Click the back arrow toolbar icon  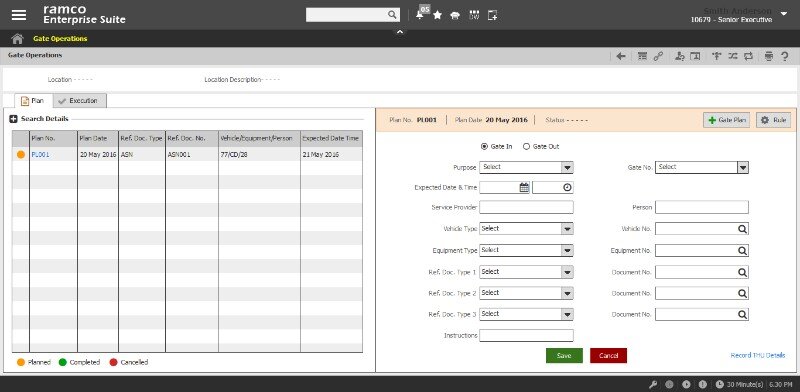pos(620,56)
